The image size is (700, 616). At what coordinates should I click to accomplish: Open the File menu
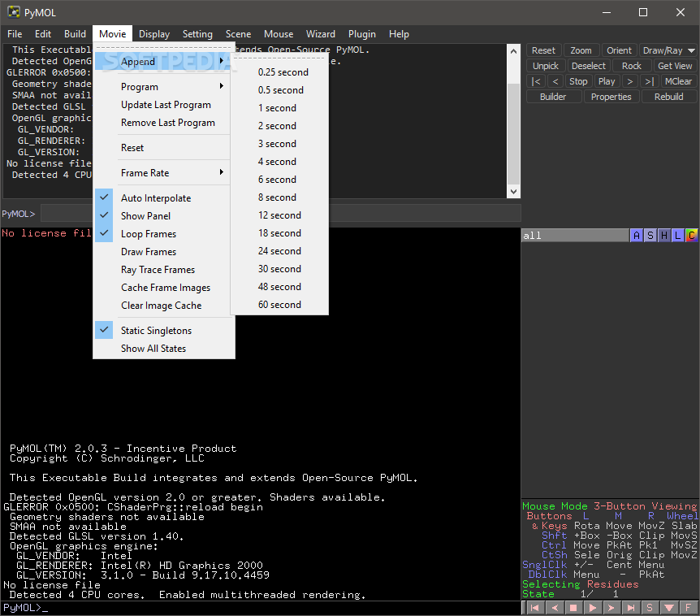click(x=15, y=34)
